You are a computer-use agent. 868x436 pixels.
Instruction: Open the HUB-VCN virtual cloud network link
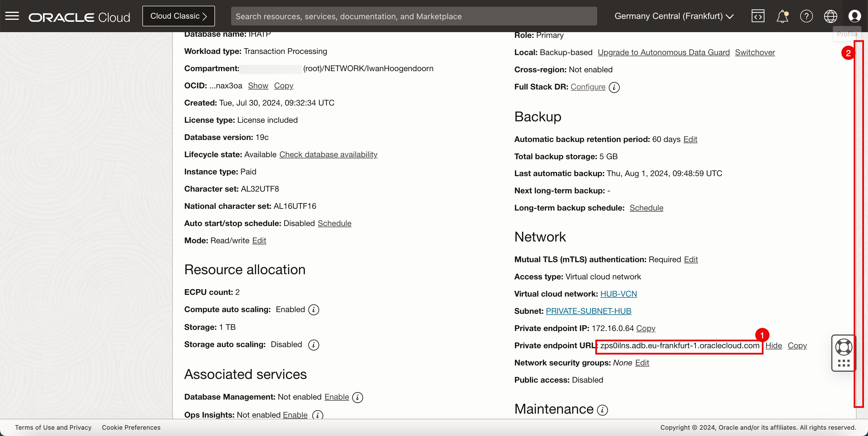[618, 294]
